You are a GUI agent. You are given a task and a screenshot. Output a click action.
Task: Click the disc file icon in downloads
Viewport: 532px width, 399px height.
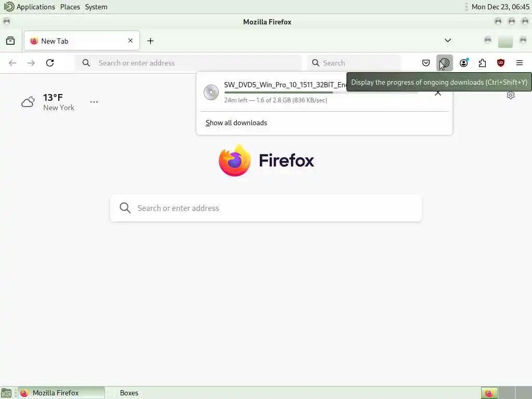tap(211, 92)
